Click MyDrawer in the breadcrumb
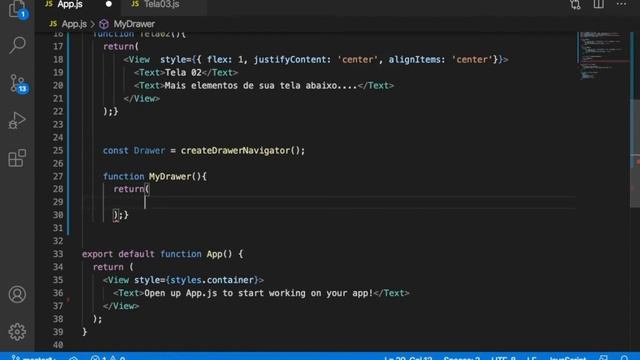 (134, 24)
